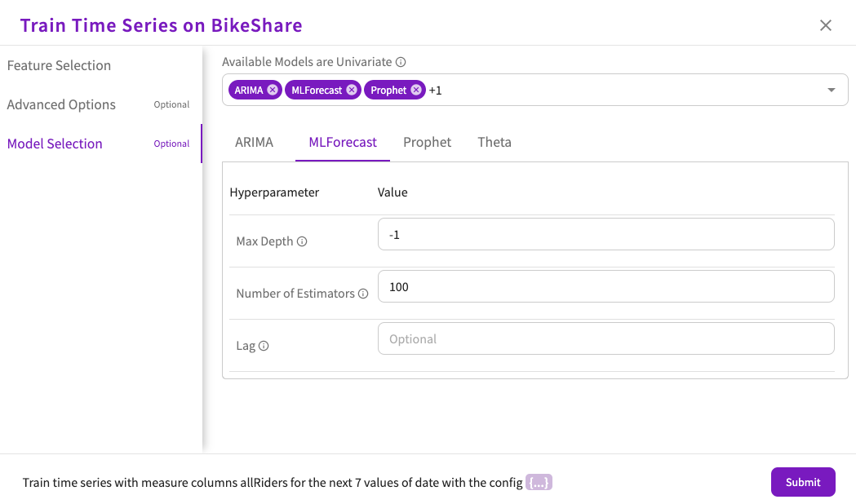Screen dimensions: 856x504
Task: Open the config braces icon
Action: click(539, 482)
